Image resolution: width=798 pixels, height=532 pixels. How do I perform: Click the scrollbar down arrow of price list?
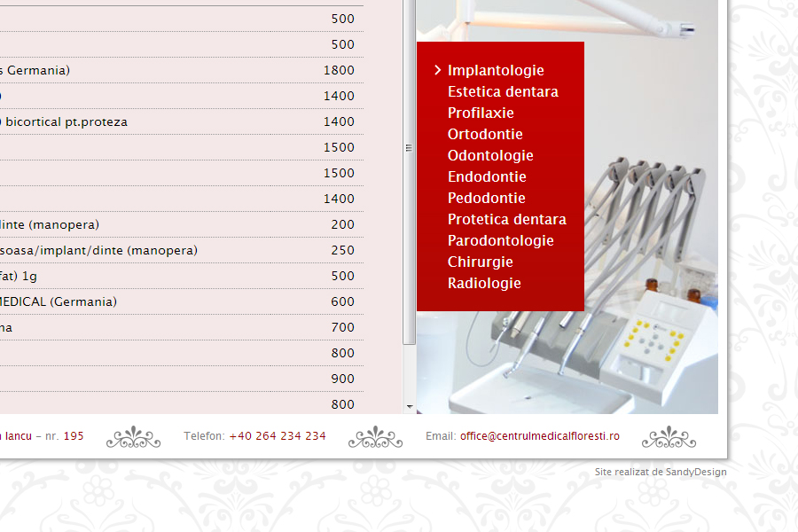coord(409,406)
